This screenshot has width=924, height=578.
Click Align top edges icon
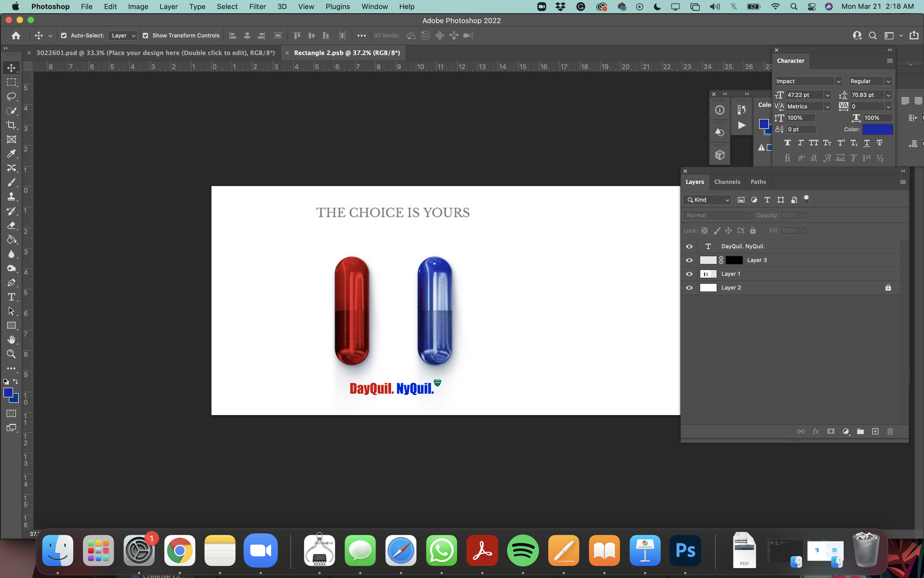pos(297,36)
